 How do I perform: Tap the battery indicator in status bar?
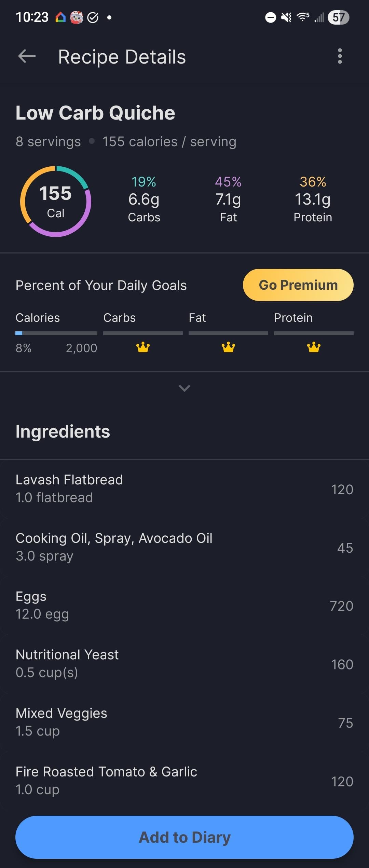pyautogui.click(x=338, y=17)
